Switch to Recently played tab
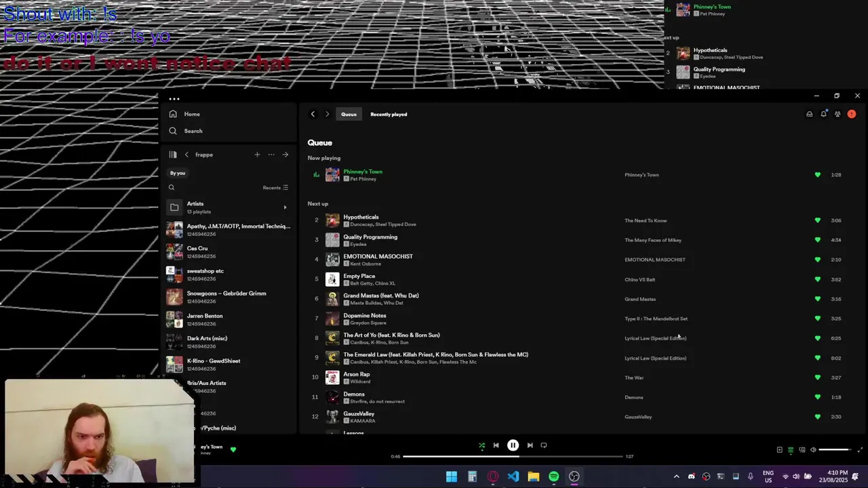This screenshot has width=868, height=488. coord(389,114)
